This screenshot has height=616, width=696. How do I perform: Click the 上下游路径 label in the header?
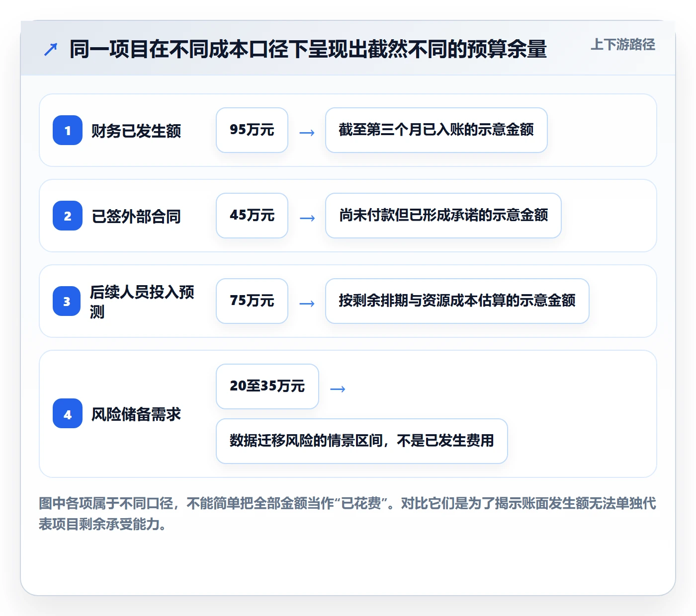coord(622,45)
